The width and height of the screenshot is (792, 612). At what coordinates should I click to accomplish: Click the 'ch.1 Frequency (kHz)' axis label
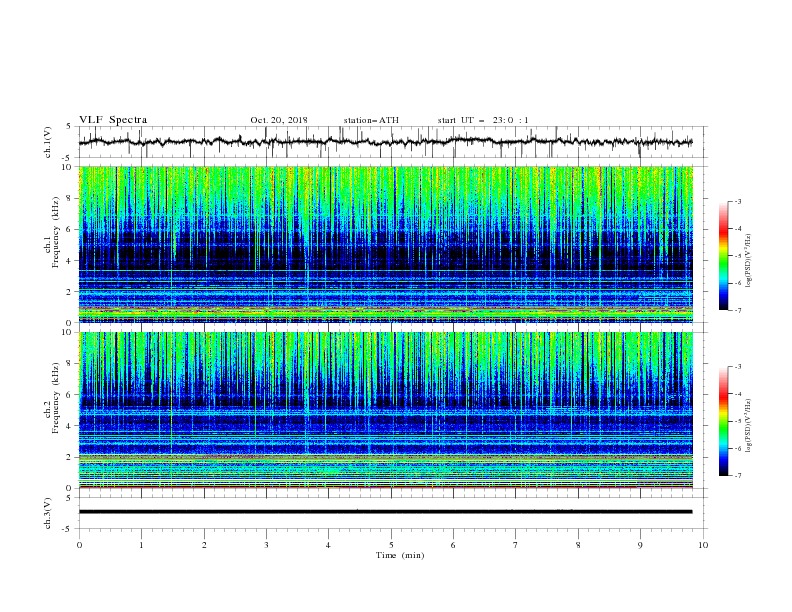click(x=52, y=233)
